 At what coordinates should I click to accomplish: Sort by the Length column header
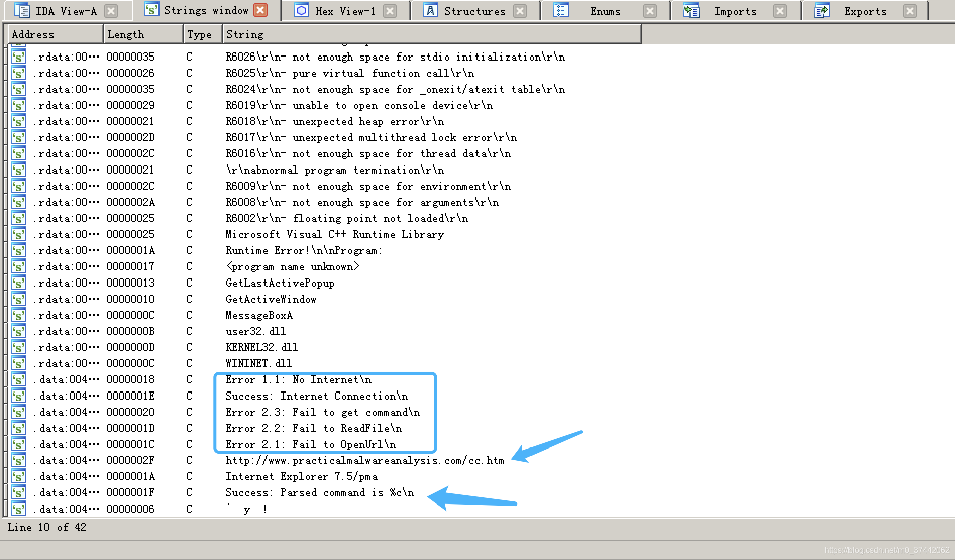pyautogui.click(x=143, y=34)
